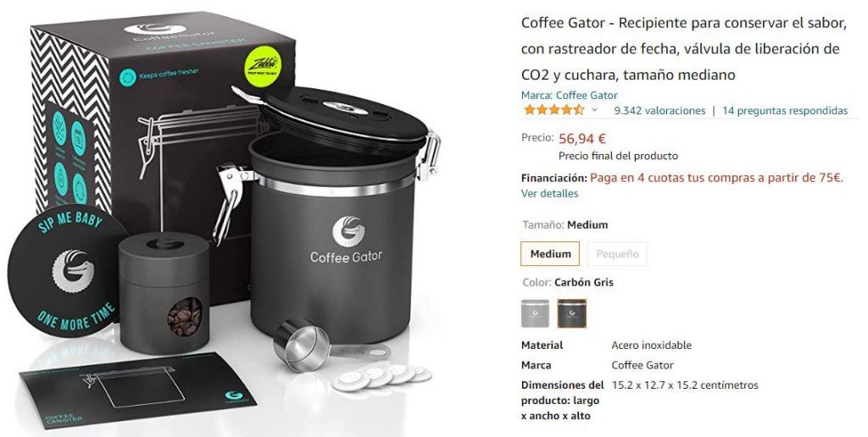Click the white CO2 filter discs

(x=381, y=376)
